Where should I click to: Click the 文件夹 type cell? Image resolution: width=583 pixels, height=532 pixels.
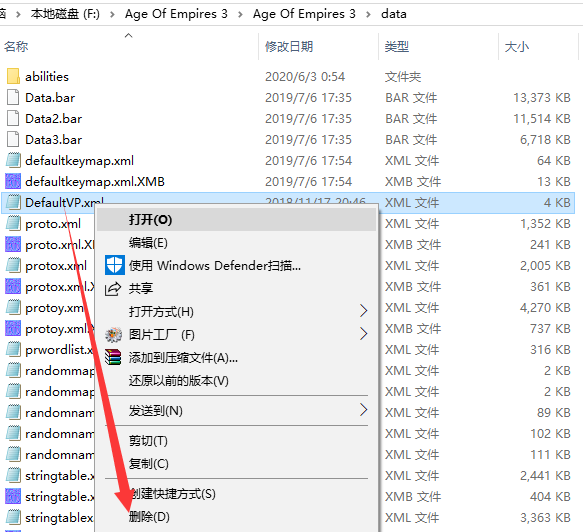pos(403,77)
